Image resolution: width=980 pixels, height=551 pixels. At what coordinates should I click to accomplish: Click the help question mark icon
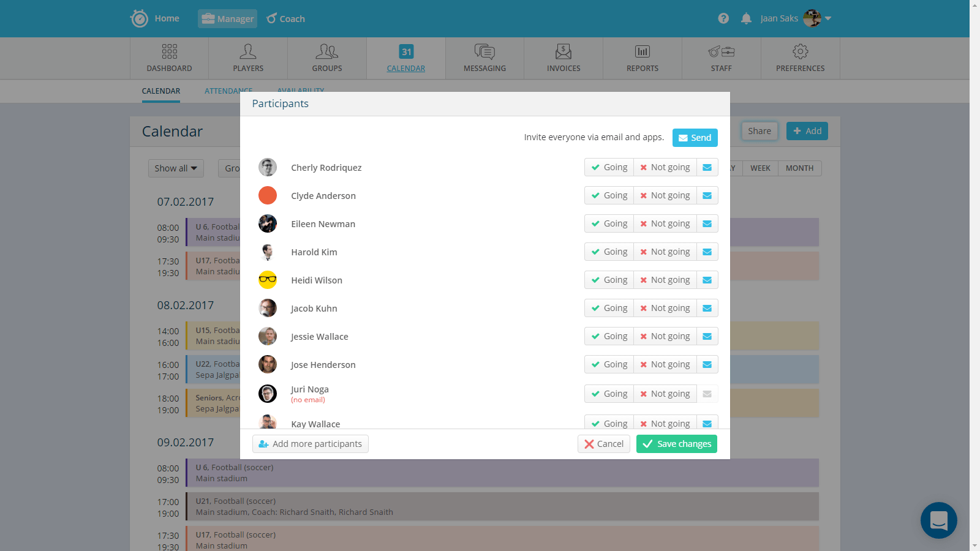click(723, 18)
